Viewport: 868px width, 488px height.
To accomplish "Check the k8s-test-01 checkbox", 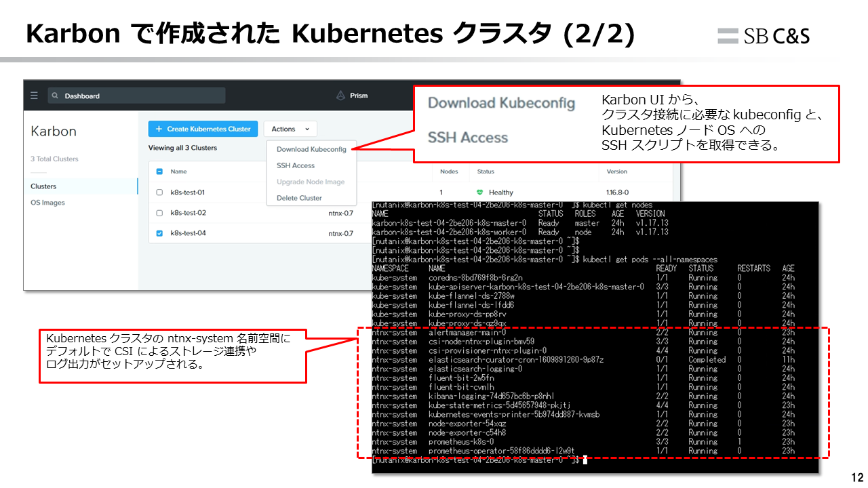I will pos(159,192).
